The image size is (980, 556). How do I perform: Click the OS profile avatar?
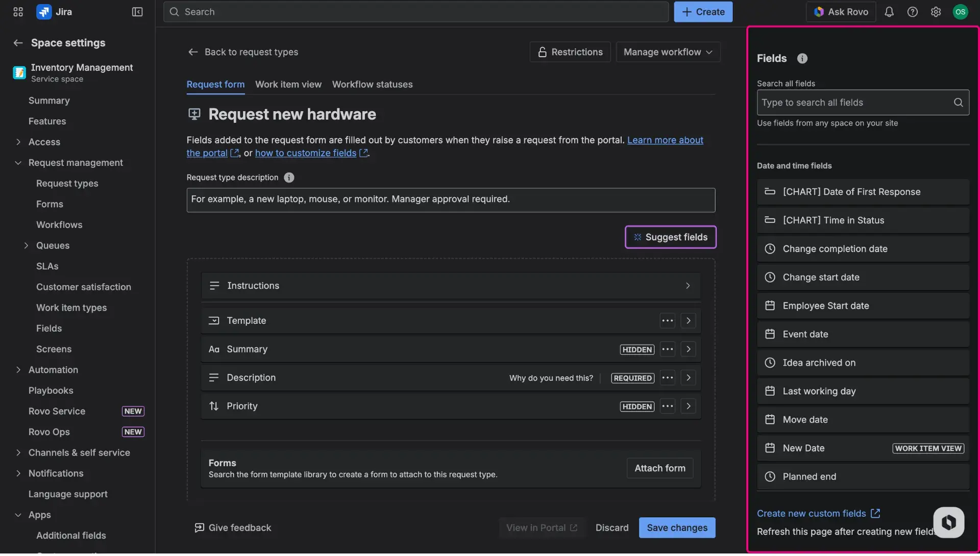point(961,11)
